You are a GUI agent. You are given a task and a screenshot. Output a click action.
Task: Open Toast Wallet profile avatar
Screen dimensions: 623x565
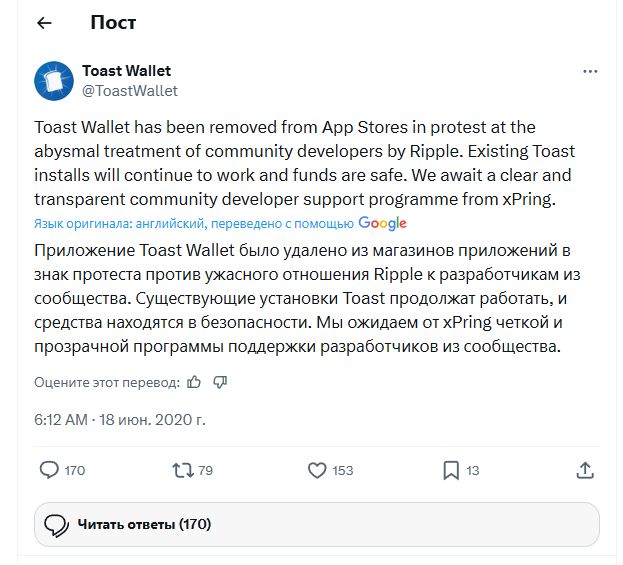(54, 81)
